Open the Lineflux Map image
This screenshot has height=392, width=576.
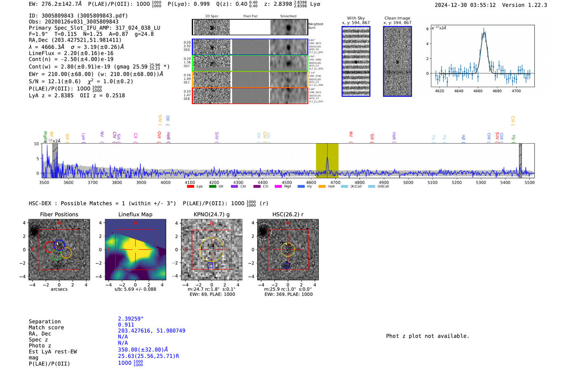pyautogui.click(x=135, y=250)
